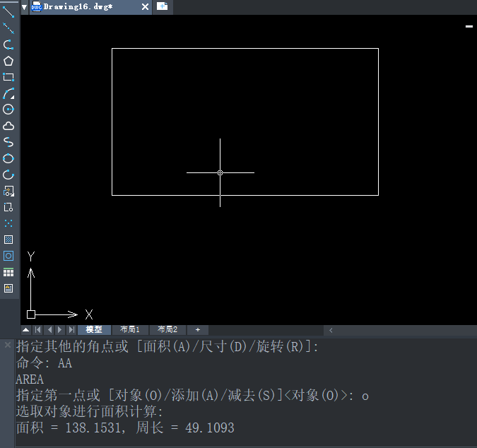Switch to the 布局1 layout tab
This screenshot has width=477, height=448.
coord(130,330)
